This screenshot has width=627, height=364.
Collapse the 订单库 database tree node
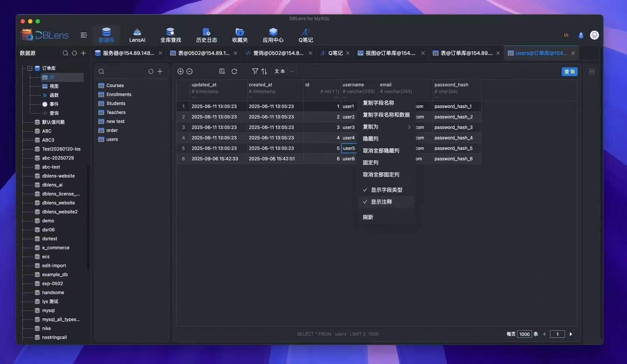[x=29, y=68]
